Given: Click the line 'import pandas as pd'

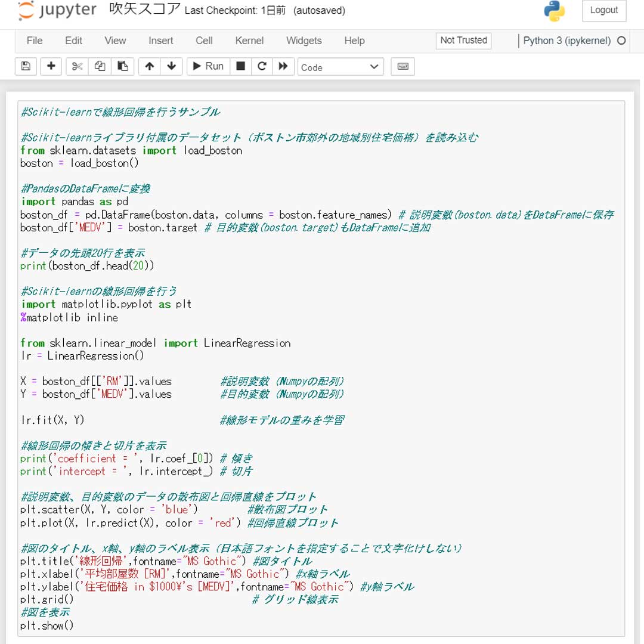Looking at the screenshot, I should [x=75, y=202].
